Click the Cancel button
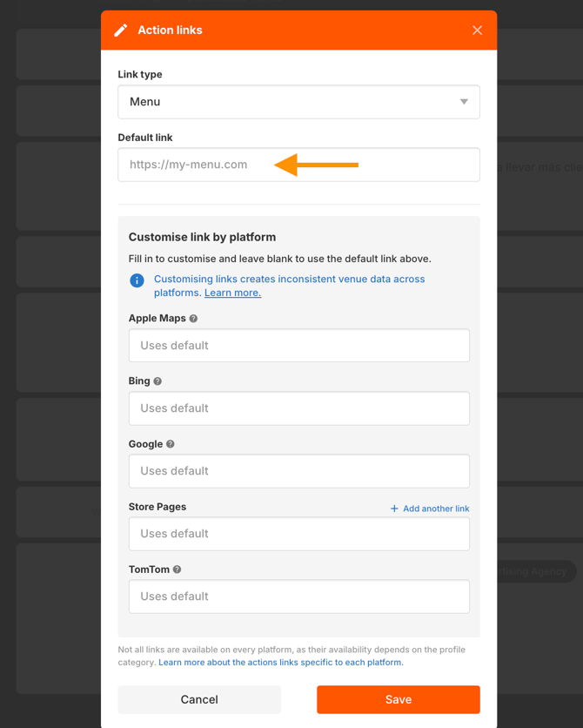Image resolution: width=583 pixels, height=728 pixels. click(x=199, y=699)
